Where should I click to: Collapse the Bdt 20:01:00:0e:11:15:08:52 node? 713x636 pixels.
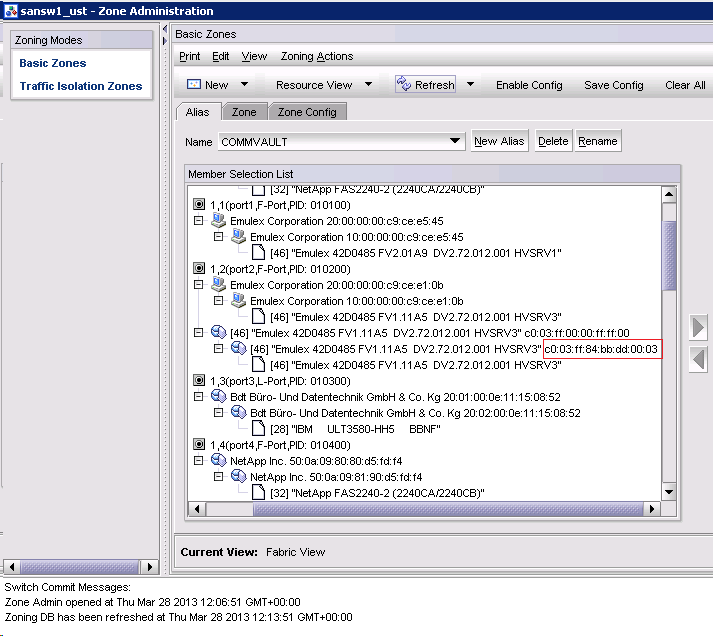[198, 396]
